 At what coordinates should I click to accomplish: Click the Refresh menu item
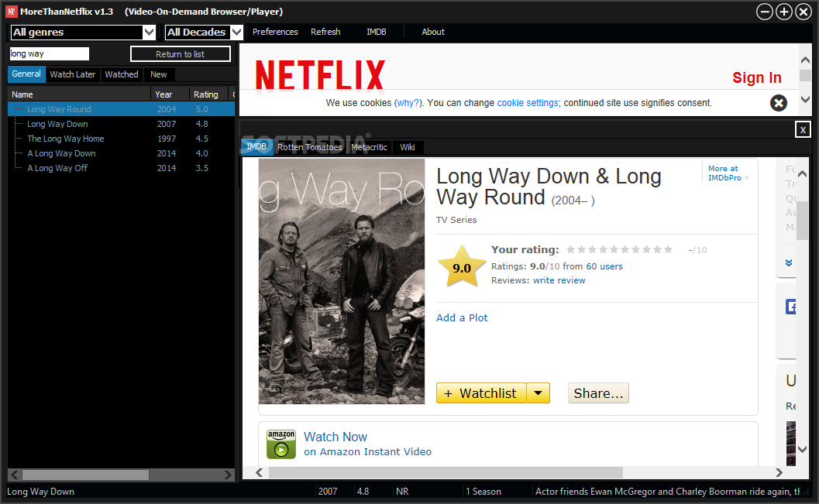pos(325,32)
